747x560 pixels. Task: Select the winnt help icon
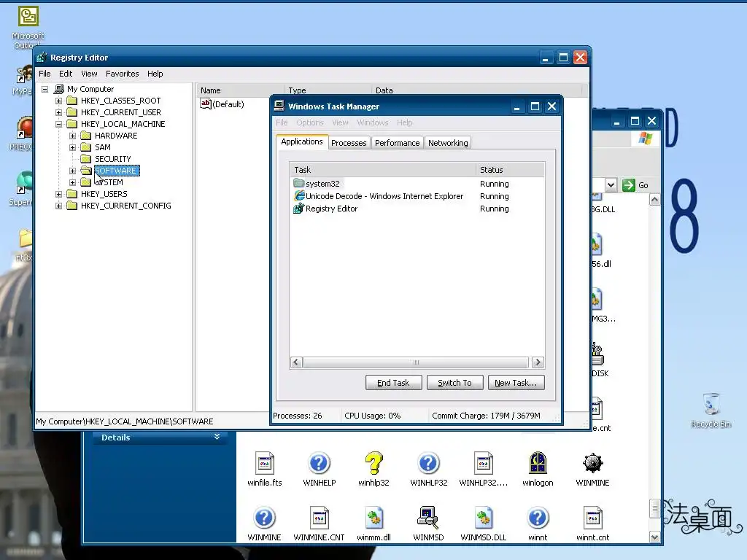click(x=538, y=518)
